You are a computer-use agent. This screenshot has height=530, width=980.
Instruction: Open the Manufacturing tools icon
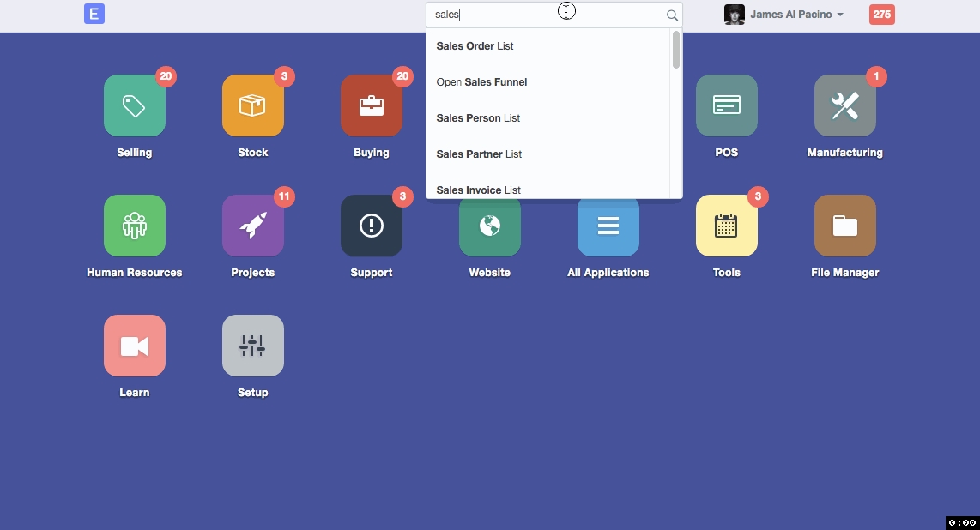coord(845,105)
